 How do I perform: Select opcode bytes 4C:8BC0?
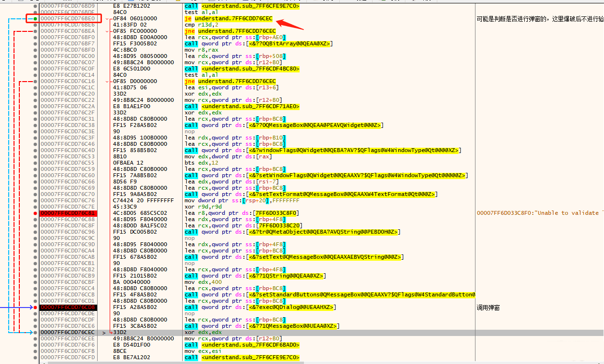(x=125, y=50)
